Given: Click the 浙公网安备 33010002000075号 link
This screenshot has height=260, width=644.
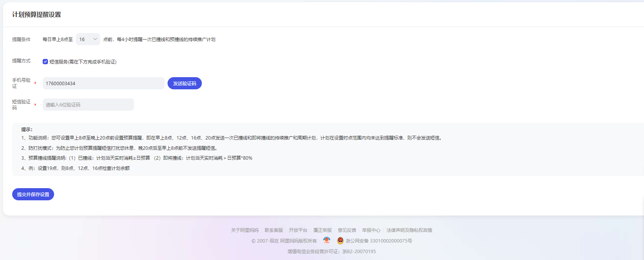Looking at the screenshot, I should tap(379, 241).
